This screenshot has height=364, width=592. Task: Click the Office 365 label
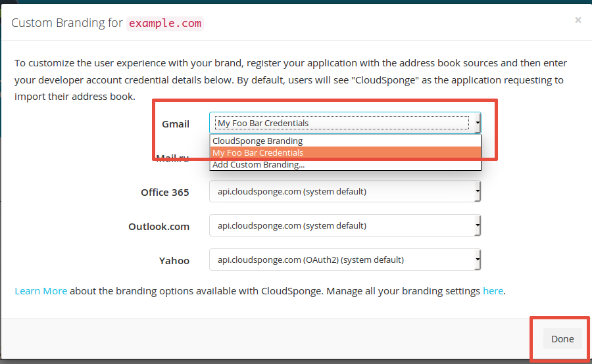point(165,193)
